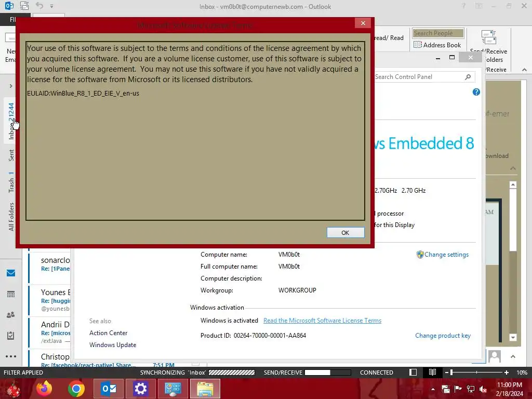Screen dimensions: 532x399
Task: Open Chrome from the taskbar
Action: coord(76,389)
